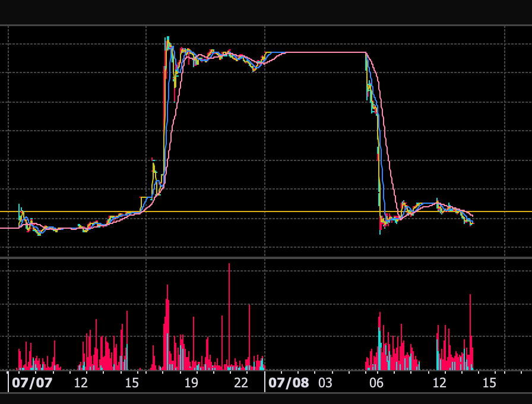Click the 06 hour label after 07/08
Screen dimensions: 532x404
(376, 383)
